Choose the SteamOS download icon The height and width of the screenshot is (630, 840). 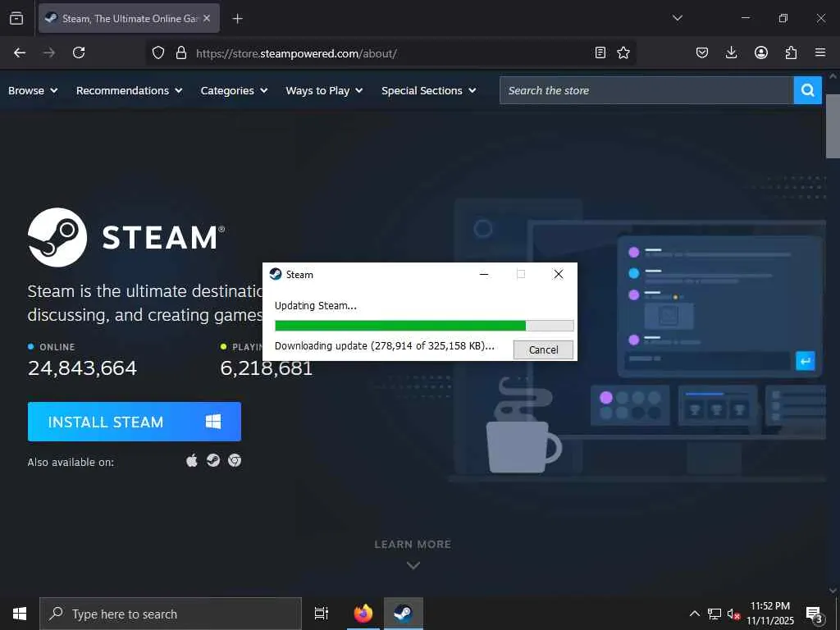(x=213, y=460)
